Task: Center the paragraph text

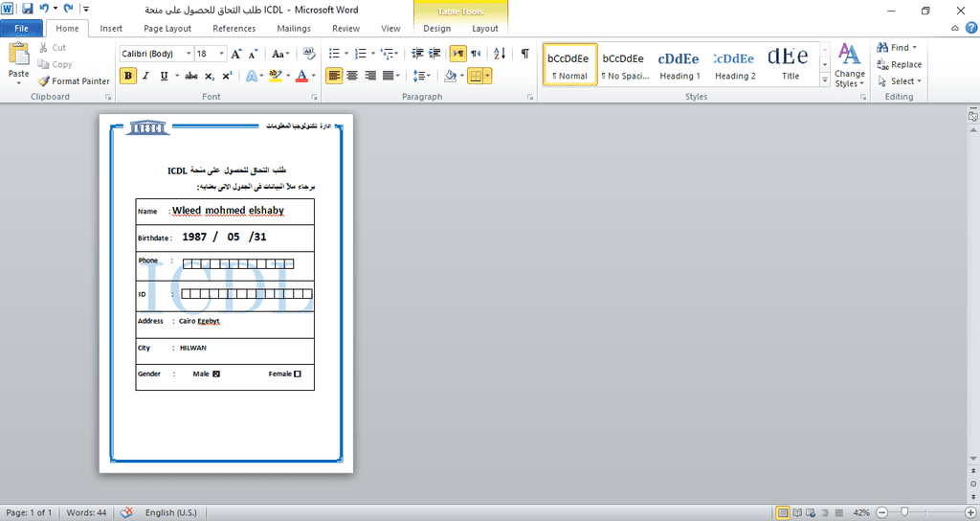Action: (x=352, y=76)
